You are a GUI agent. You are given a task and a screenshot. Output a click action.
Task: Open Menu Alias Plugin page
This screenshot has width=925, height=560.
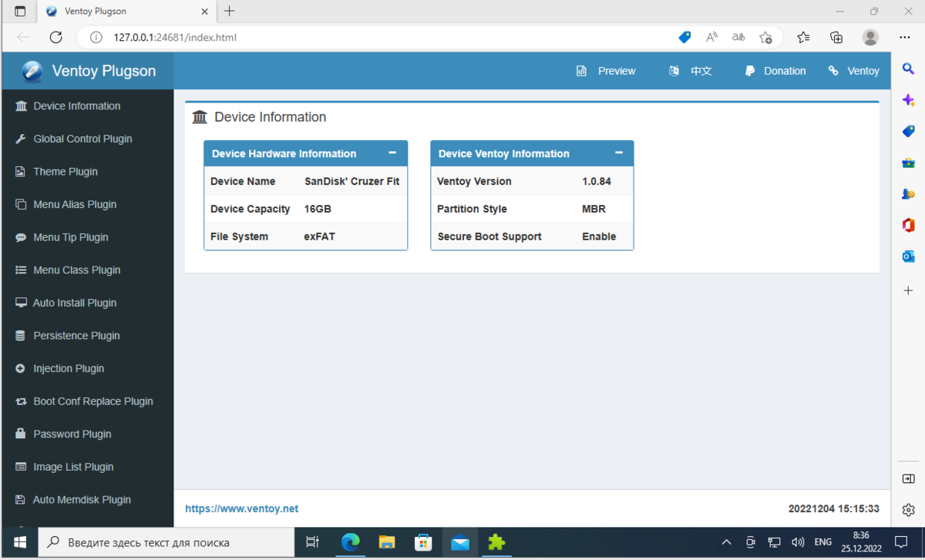[86, 204]
